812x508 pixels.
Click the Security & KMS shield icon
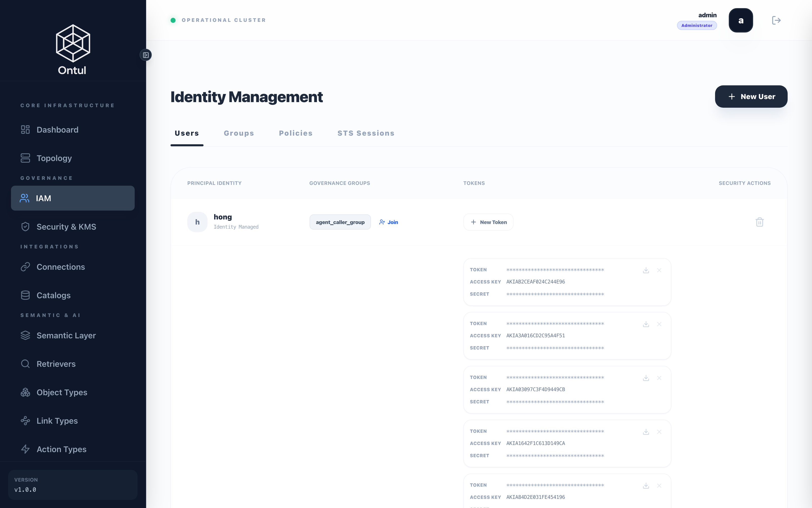[25, 227]
